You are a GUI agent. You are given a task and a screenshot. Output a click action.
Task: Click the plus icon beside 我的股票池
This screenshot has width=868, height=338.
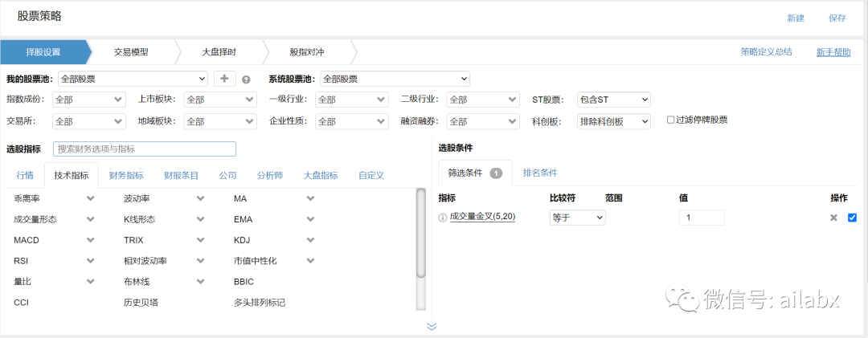tap(225, 79)
